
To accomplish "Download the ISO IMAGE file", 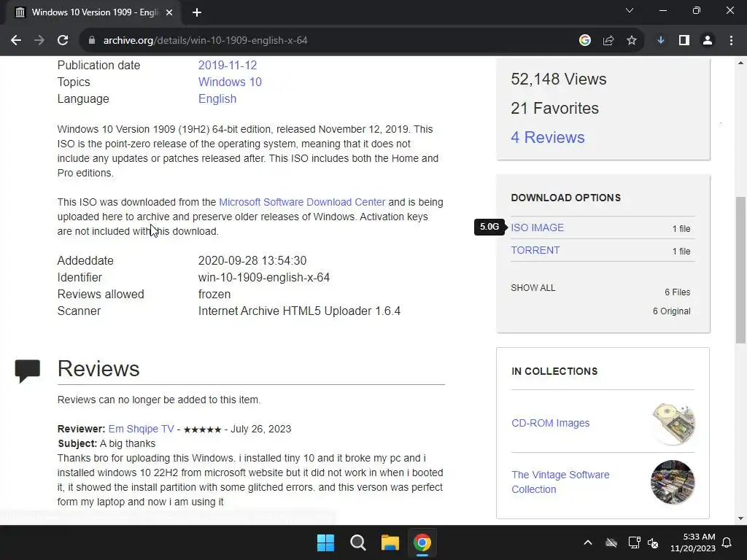I will pos(538,227).
